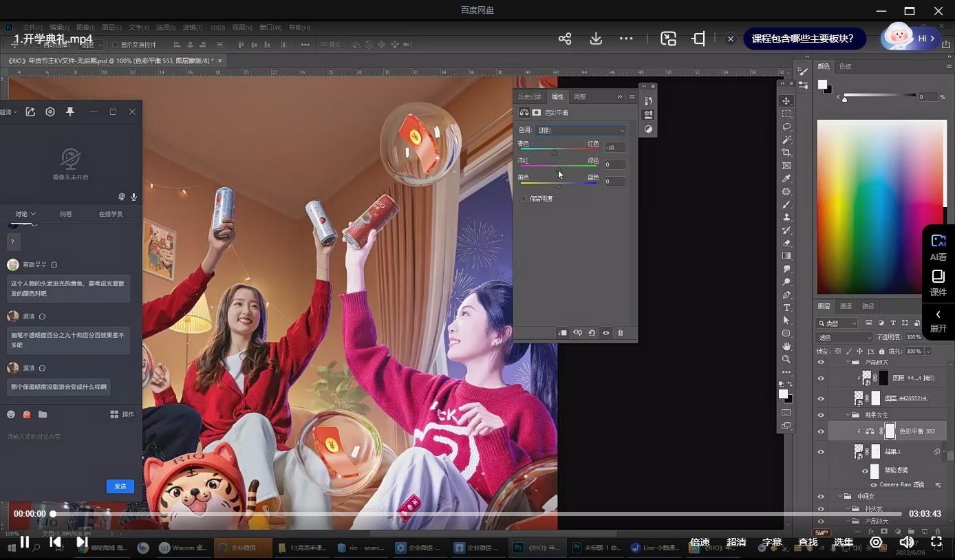
Task: Switch to the 通道 channels tab
Action: point(846,306)
